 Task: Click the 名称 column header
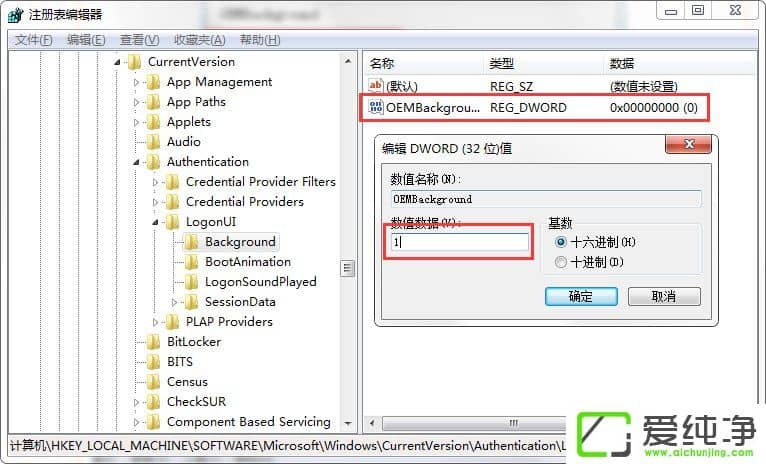424,63
